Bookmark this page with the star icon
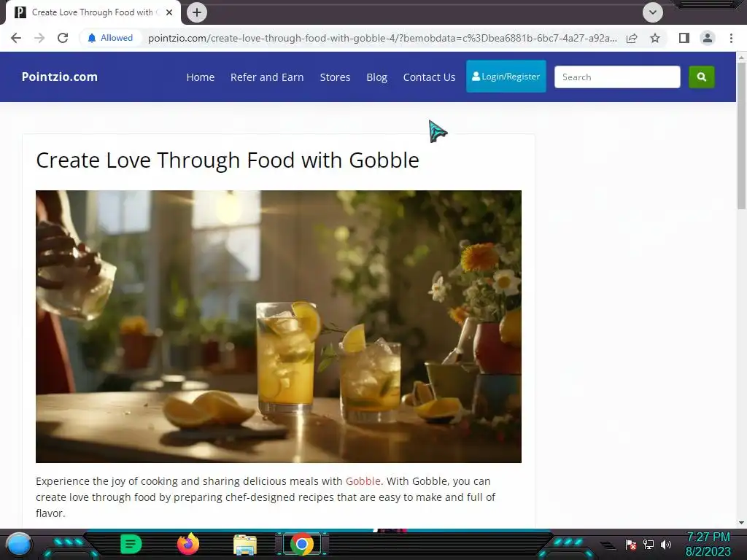 pyautogui.click(x=655, y=38)
